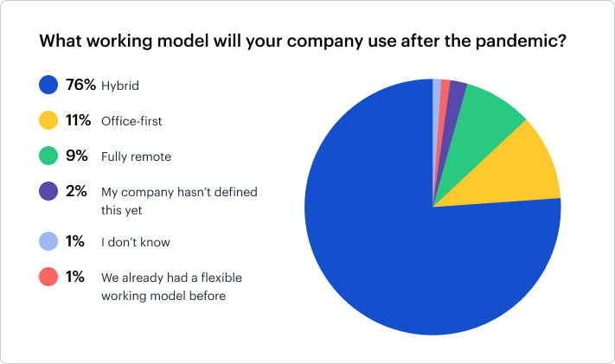Click the purple legend circle beside 2%

click(48, 191)
